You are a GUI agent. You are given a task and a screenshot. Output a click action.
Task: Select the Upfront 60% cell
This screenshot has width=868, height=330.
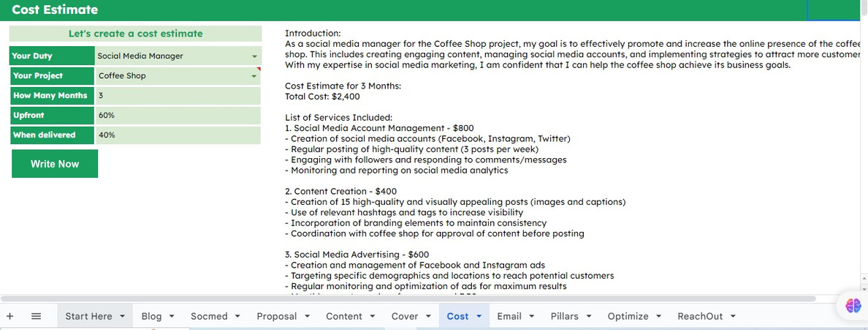coord(178,116)
